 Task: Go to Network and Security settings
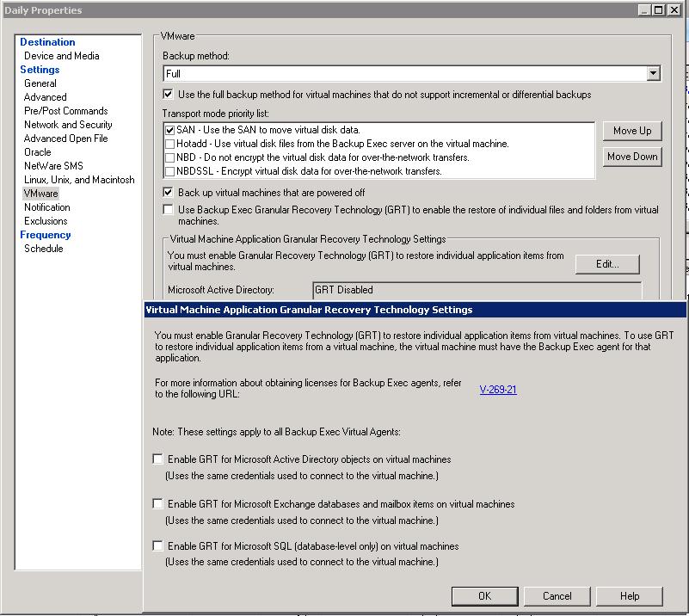(x=68, y=125)
